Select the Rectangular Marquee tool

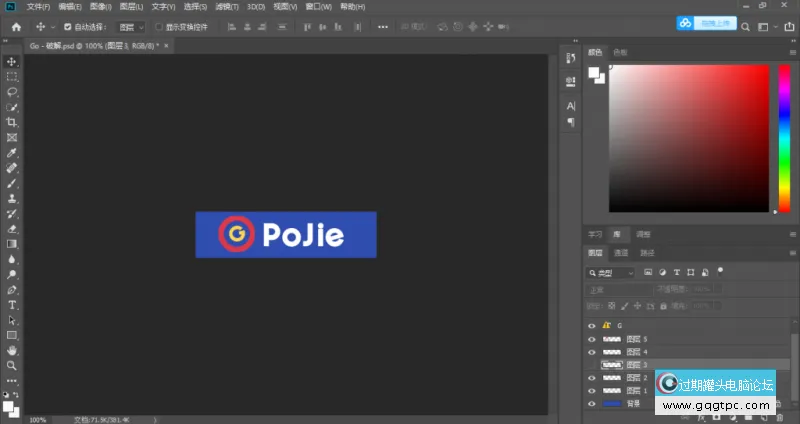tap(12, 77)
